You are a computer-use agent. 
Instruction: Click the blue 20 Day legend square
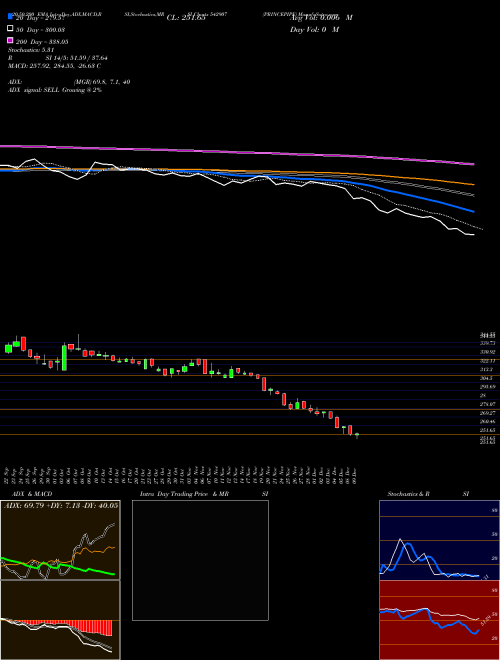[10, 16]
